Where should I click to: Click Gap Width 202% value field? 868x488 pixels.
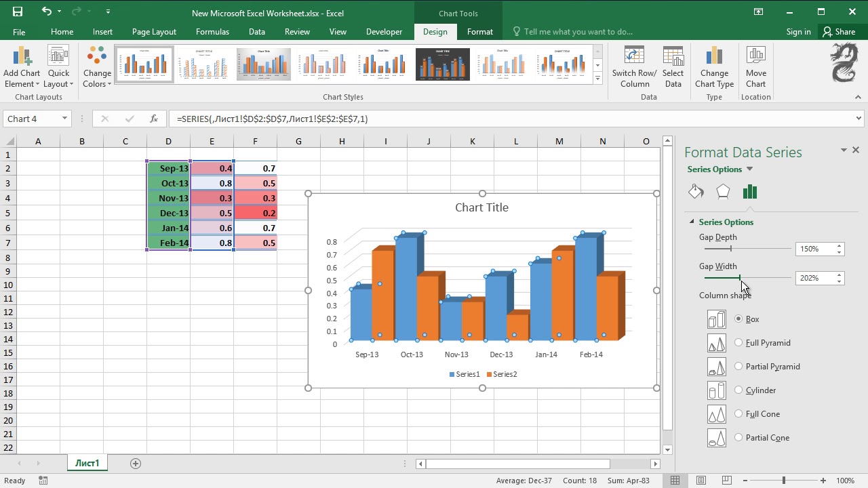(x=815, y=278)
